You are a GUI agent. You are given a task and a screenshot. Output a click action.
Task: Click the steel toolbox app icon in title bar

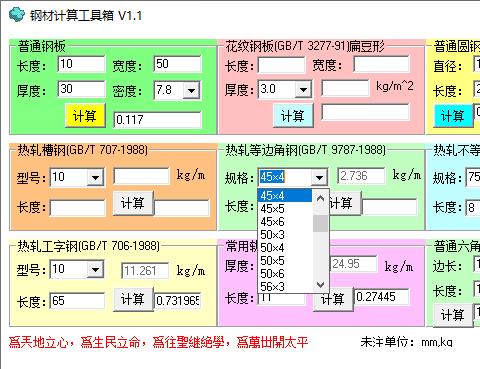[x=17, y=15]
